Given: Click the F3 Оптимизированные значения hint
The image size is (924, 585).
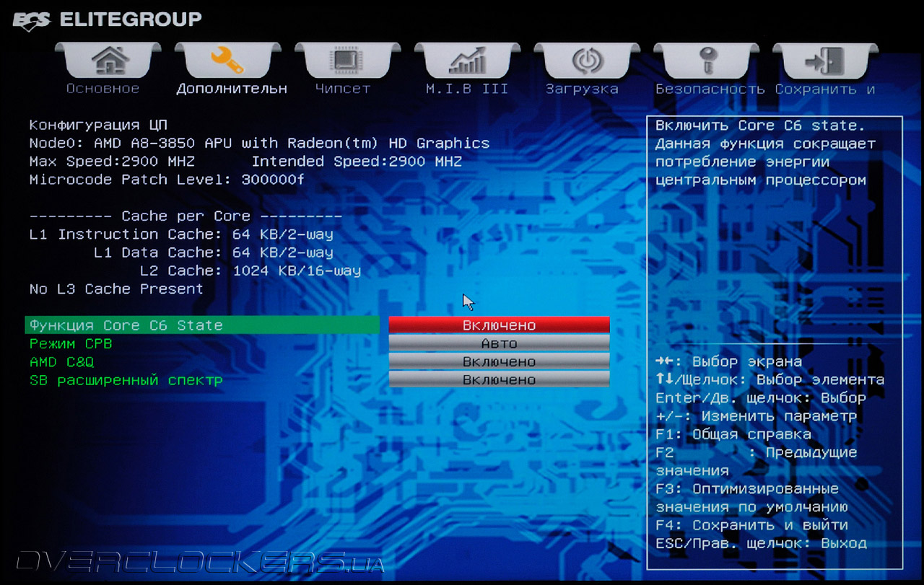Looking at the screenshot, I should click(751, 498).
